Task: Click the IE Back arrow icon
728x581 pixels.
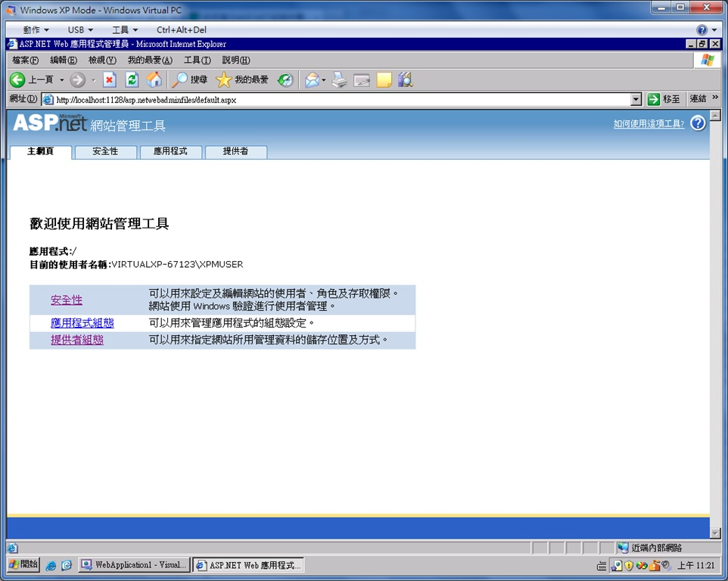Action: click(x=17, y=80)
